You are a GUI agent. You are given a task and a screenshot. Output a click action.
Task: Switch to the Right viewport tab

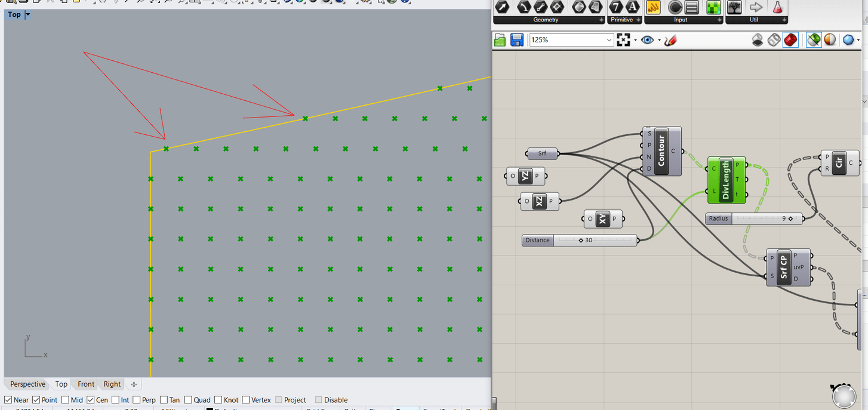pyautogui.click(x=112, y=384)
